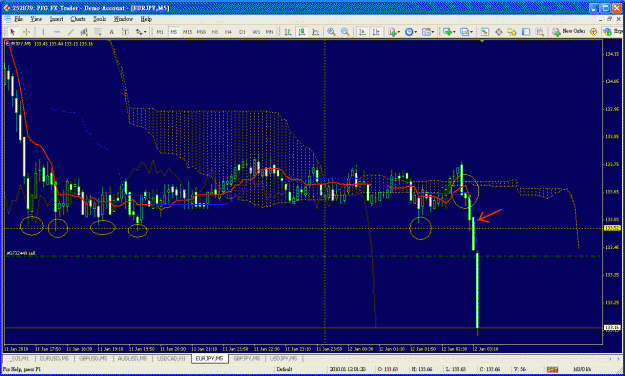625x376 pixels.
Task: Open the Templates dropdown
Action: click(x=428, y=32)
